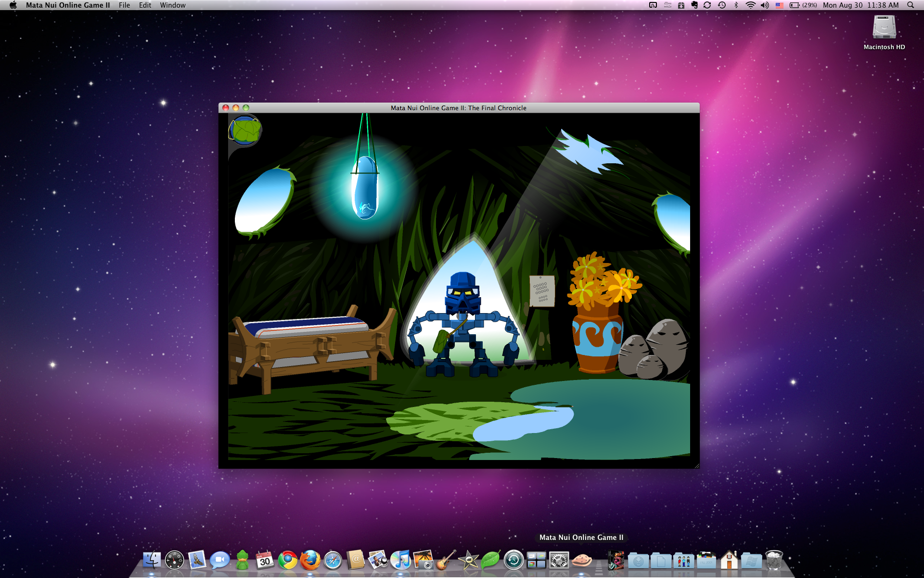The image size is (924, 578).
Task: Open the Window menu
Action: point(173,5)
